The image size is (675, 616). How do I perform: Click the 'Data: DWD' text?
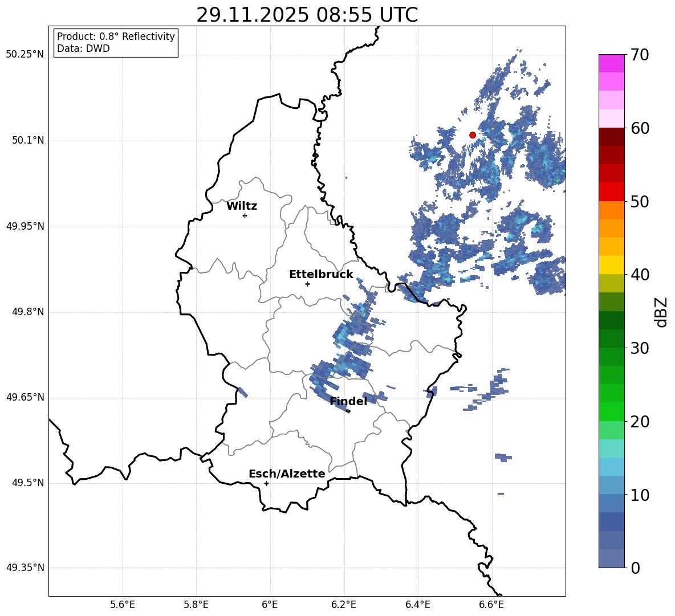coord(83,48)
